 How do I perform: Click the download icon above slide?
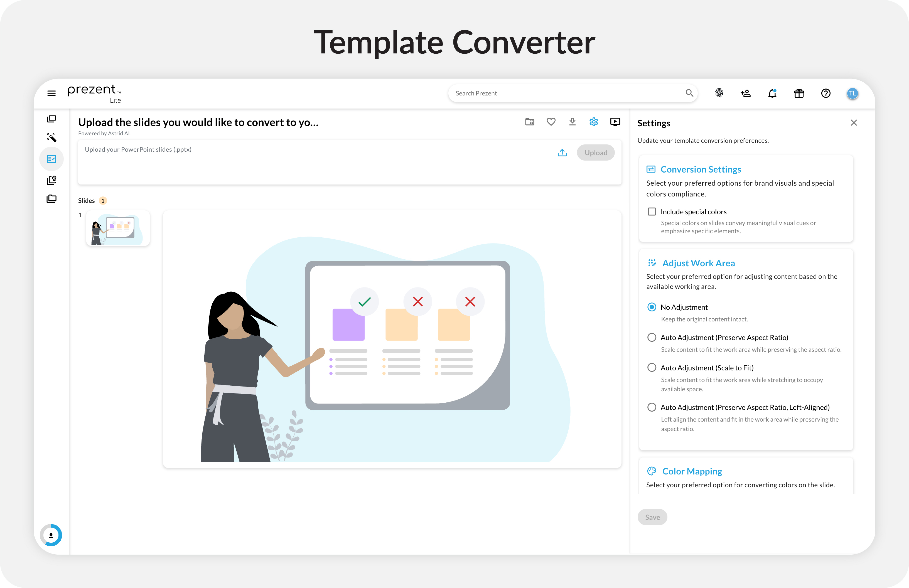572,122
